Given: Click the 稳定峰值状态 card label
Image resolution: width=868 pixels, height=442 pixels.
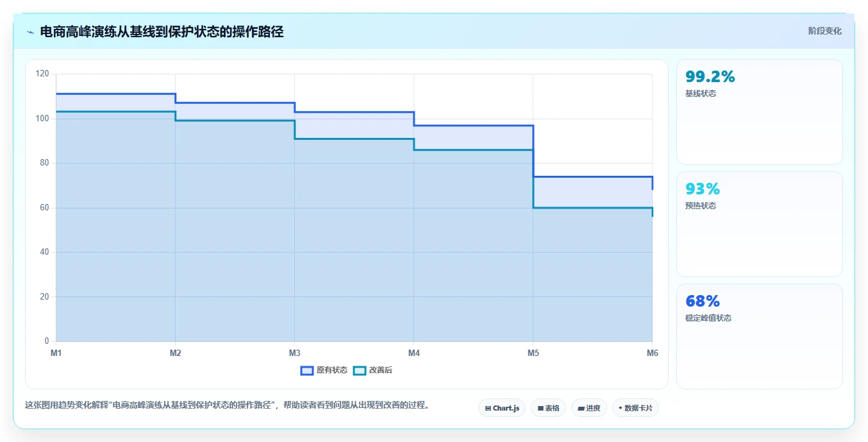Looking at the screenshot, I should tap(708, 318).
